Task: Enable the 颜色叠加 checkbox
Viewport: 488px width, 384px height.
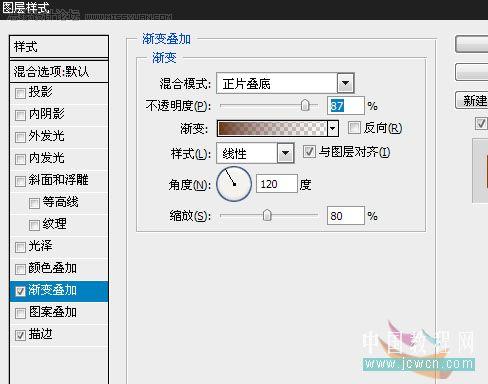Action: 20,269
